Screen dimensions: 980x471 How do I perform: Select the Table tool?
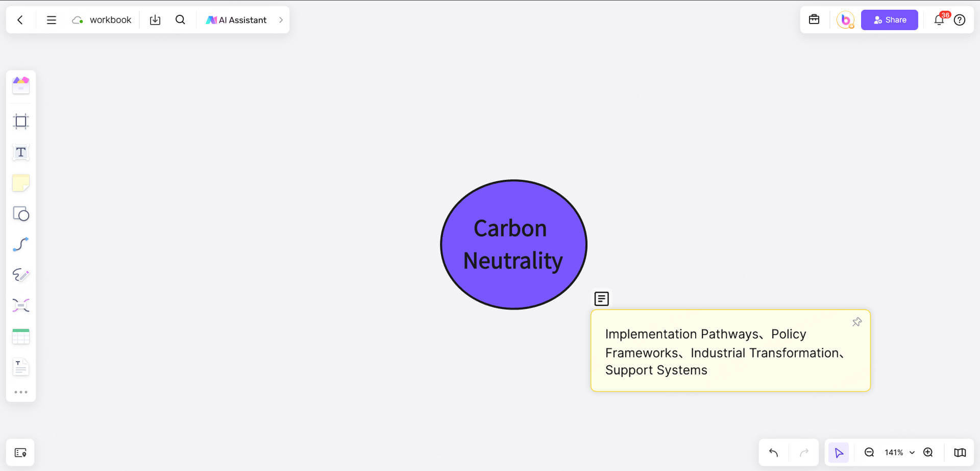coord(21,336)
